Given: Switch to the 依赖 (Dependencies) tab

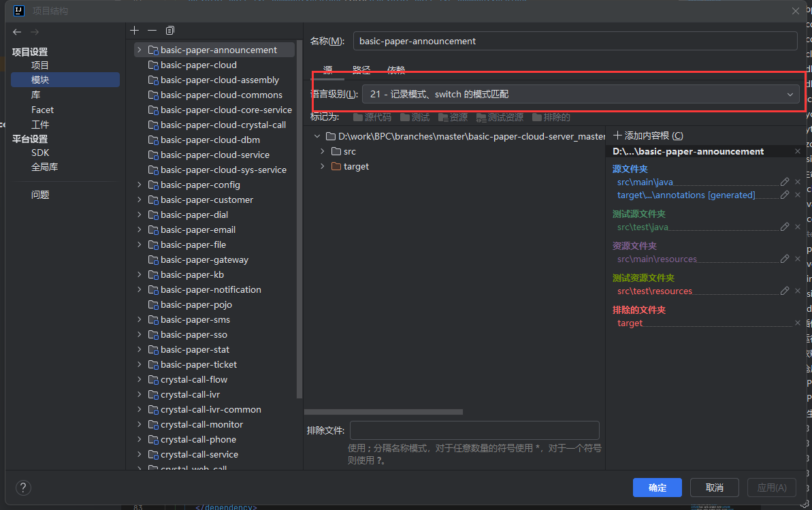Looking at the screenshot, I should 396,69.
